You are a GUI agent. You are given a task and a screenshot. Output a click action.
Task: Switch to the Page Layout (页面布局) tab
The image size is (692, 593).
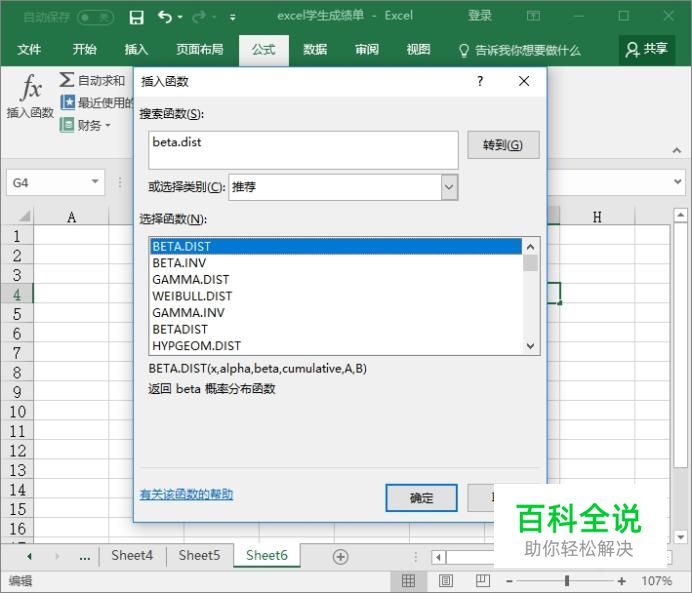[x=200, y=49]
